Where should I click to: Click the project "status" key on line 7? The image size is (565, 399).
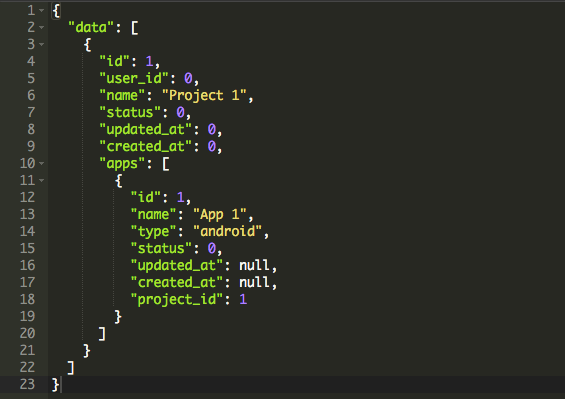coord(130,112)
